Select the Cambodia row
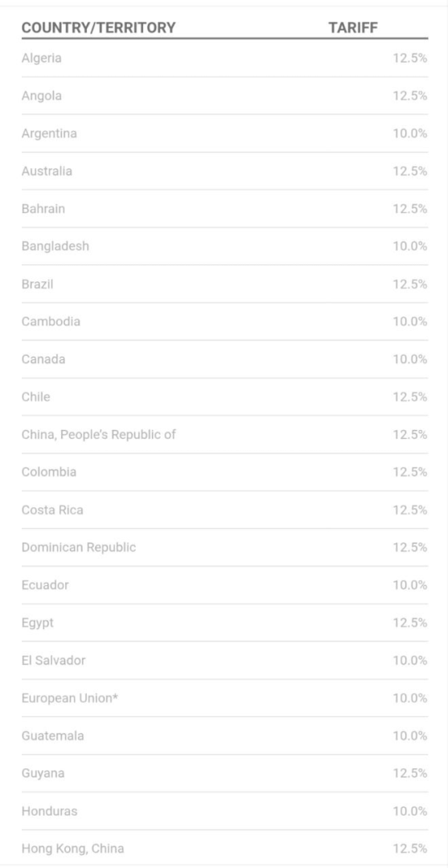Screen dimensions: 448x868 (225, 321)
